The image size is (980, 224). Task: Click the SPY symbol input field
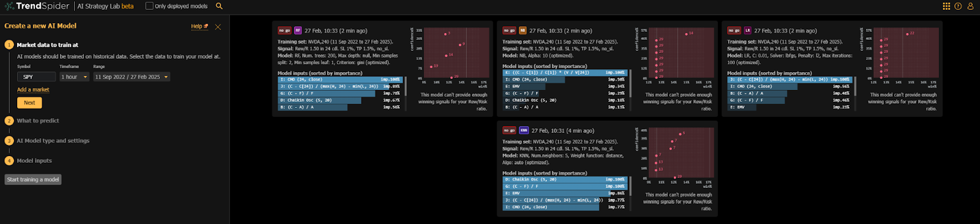tap(36, 77)
